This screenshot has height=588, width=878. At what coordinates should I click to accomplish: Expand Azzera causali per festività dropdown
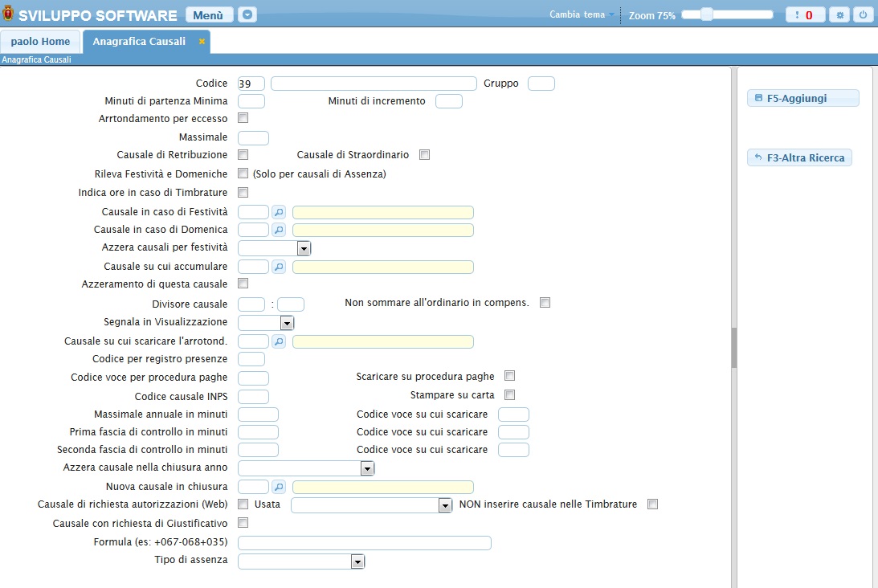click(304, 248)
